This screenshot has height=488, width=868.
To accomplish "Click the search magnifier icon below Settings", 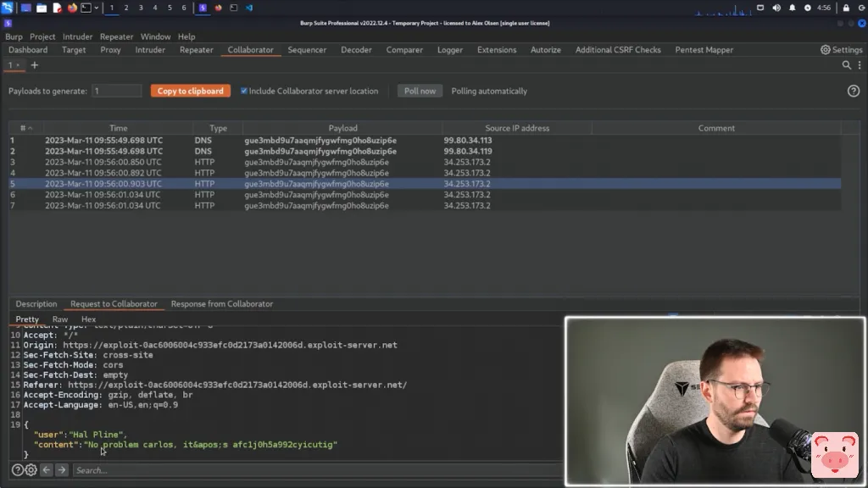I will pyautogui.click(x=846, y=65).
